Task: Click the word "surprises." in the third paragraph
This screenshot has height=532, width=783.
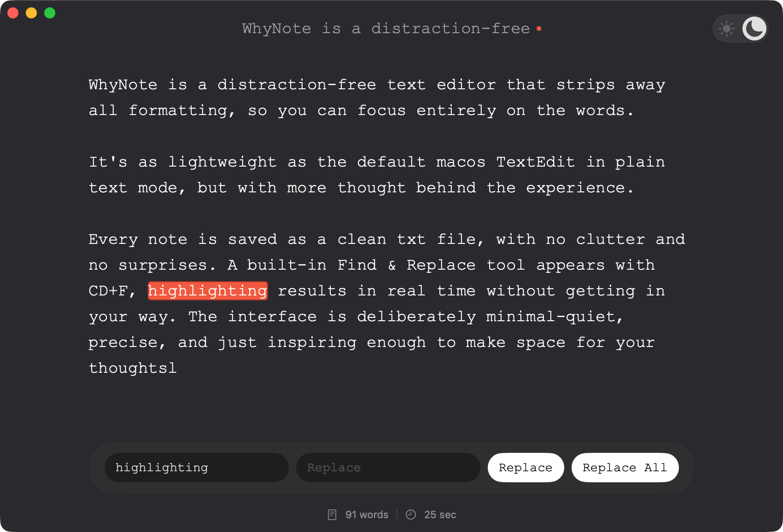Action: click(x=167, y=265)
